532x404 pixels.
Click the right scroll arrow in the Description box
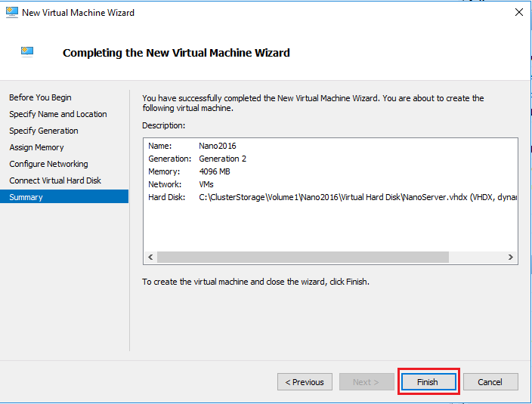pos(511,258)
